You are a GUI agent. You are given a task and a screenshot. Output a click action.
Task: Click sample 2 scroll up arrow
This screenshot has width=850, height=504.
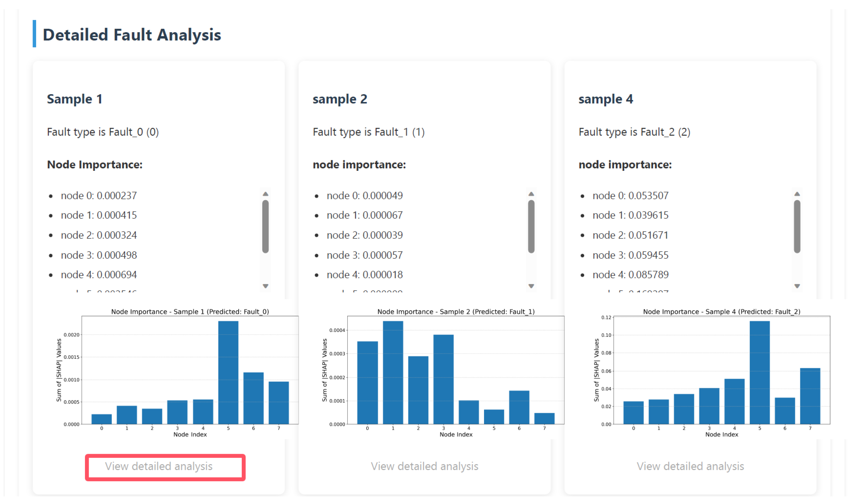531,194
